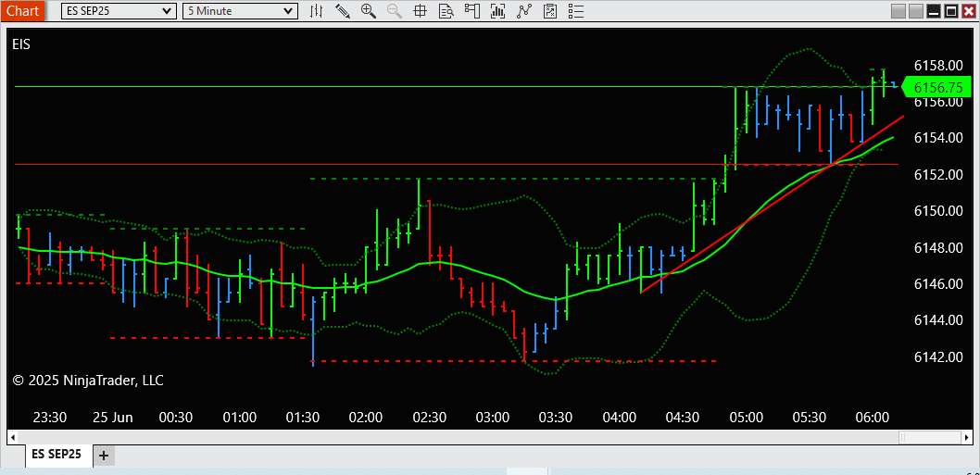Click the 02:00 time axis label
Image resolution: width=980 pixels, height=475 pixels.
pos(366,417)
